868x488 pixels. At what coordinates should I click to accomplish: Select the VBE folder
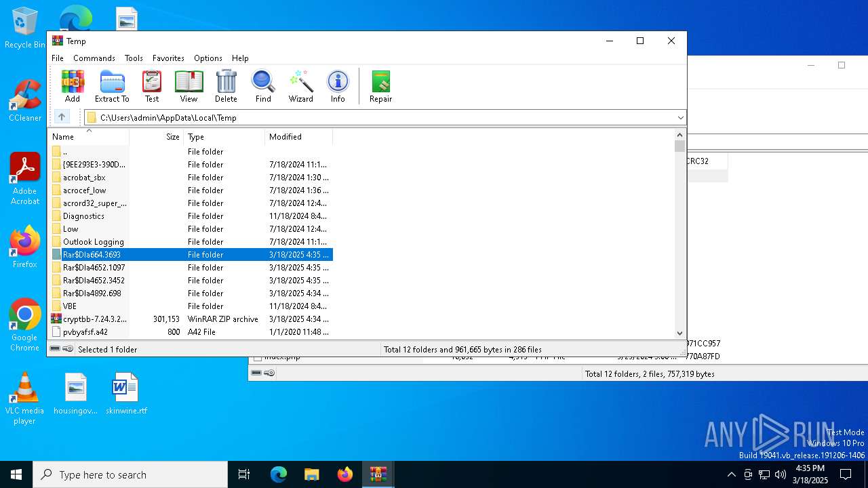(x=191, y=306)
